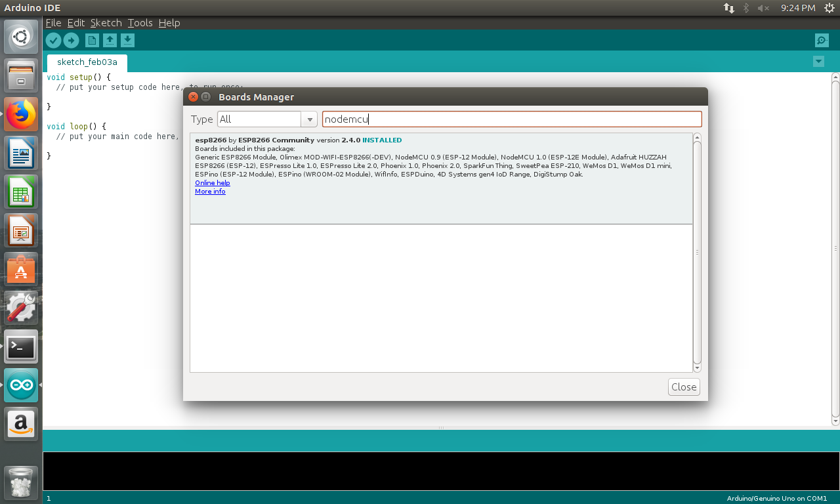Viewport: 840px width, 504px height.
Task: Open a sketch with the up-arrow icon
Action: click(110, 41)
